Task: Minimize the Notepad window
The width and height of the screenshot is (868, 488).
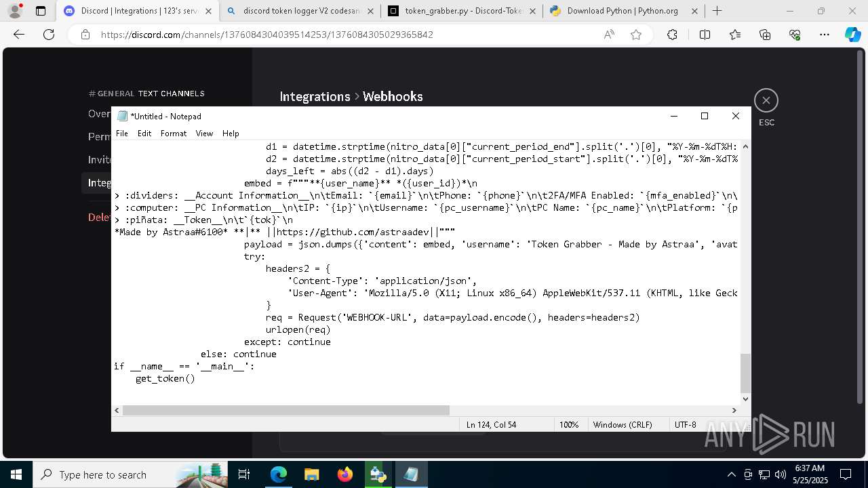Action: coord(673,116)
